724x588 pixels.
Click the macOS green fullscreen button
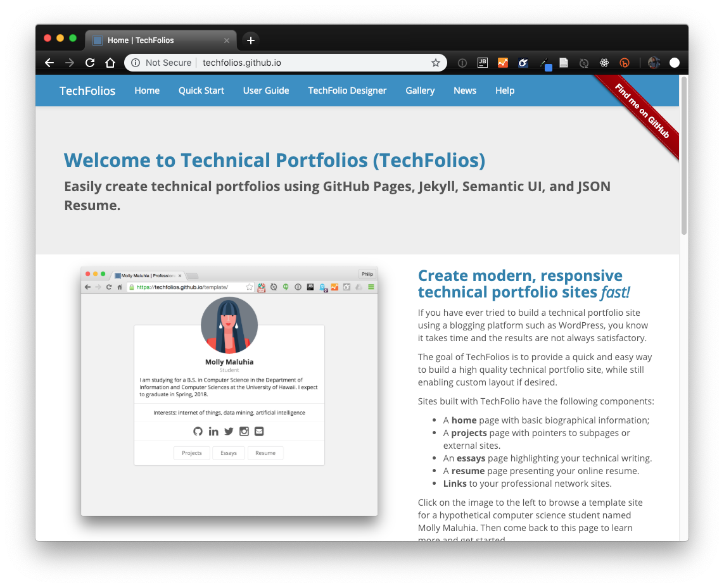click(x=72, y=39)
